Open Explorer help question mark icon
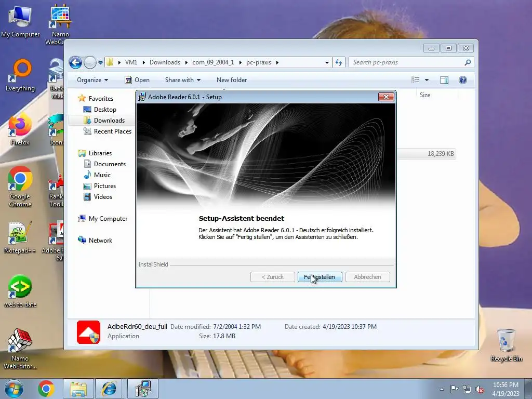Image resolution: width=532 pixels, height=399 pixels. point(463,80)
